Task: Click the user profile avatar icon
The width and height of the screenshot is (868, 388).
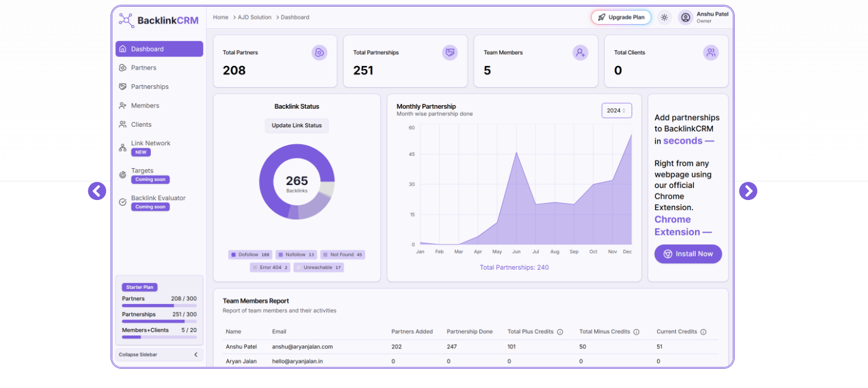Action: click(685, 17)
